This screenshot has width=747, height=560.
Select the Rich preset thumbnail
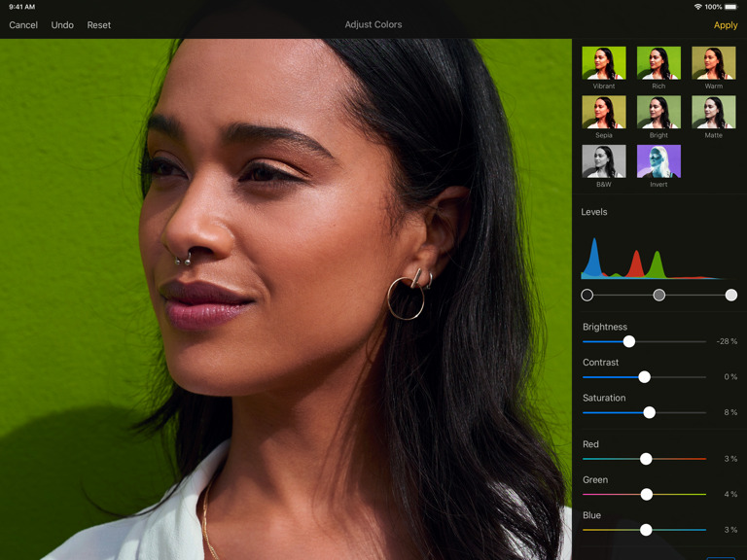[658, 63]
